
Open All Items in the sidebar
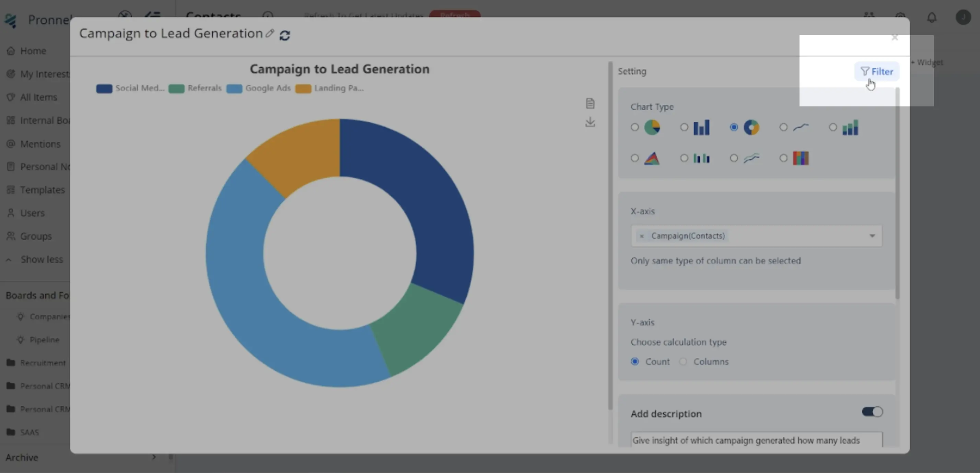coord(32,97)
